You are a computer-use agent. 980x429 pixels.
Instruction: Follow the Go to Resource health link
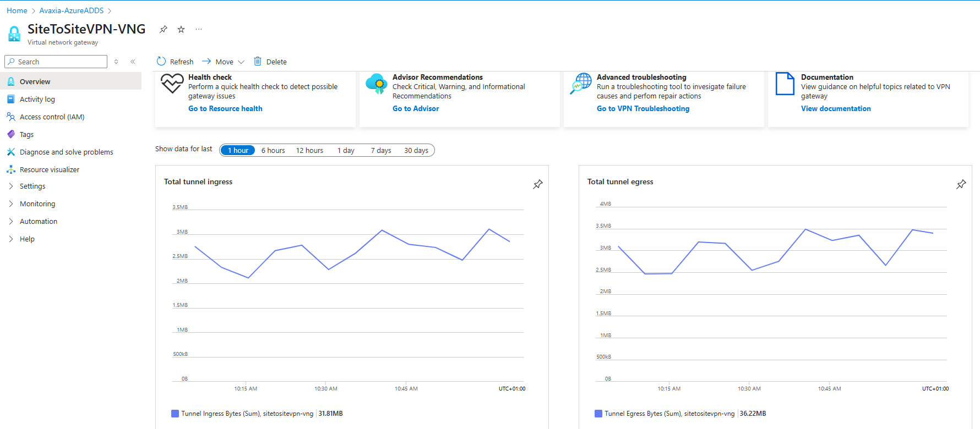point(225,108)
